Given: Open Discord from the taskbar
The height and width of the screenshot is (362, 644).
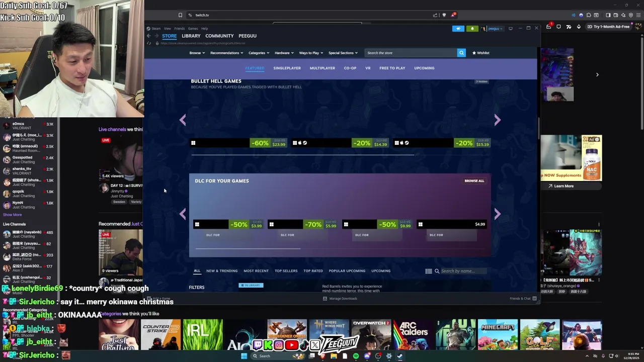Looking at the screenshot, I should (x=367, y=356).
